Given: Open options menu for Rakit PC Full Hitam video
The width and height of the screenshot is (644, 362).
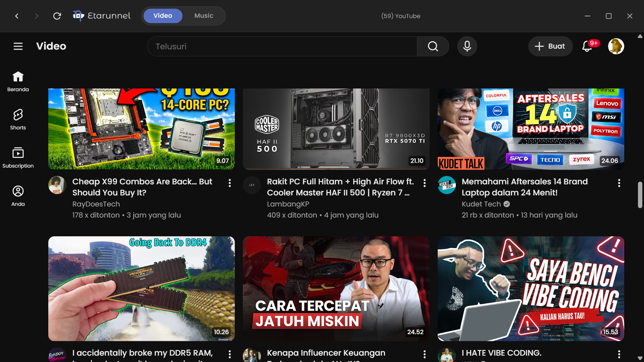Looking at the screenshot, I should click(x=425, y=183).
